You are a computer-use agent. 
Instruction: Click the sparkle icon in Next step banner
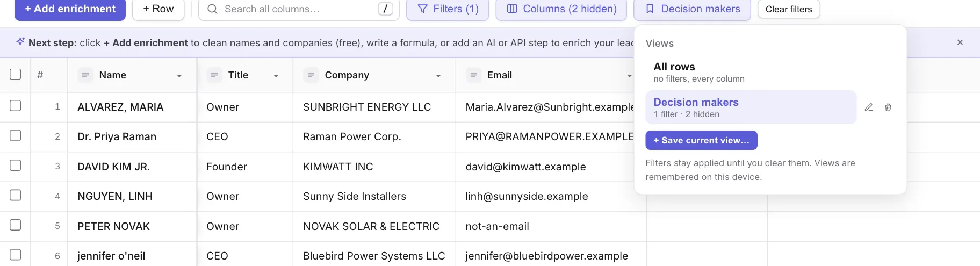click(20, 41)
